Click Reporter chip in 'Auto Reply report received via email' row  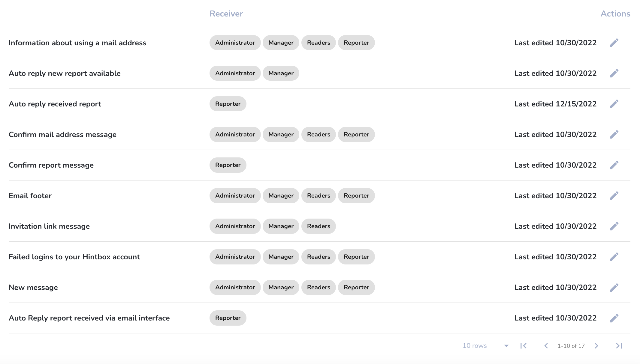[x=228, y=318]
